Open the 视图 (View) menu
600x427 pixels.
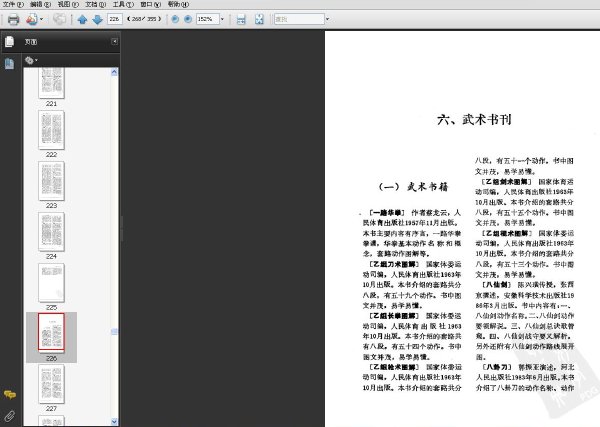click(68, 4)
